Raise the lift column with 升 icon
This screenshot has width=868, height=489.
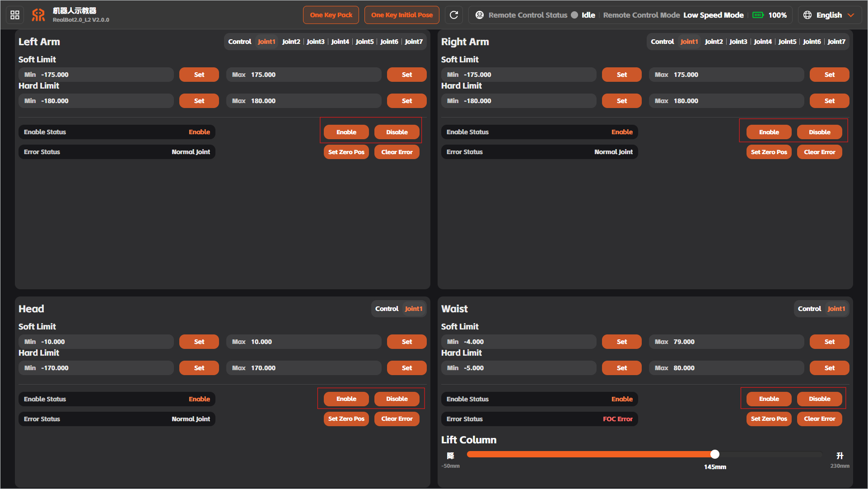pyautogui.click(x=840, y=456)
